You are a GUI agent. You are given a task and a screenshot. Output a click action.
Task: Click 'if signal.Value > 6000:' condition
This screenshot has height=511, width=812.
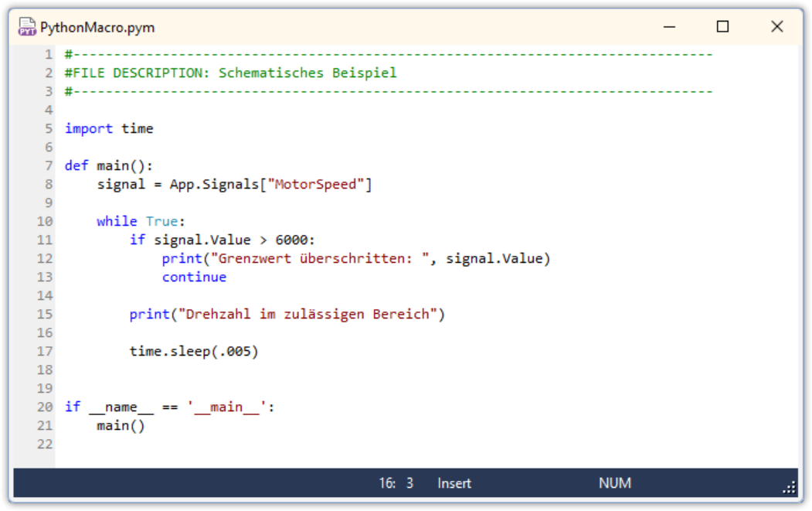point(223,240)
